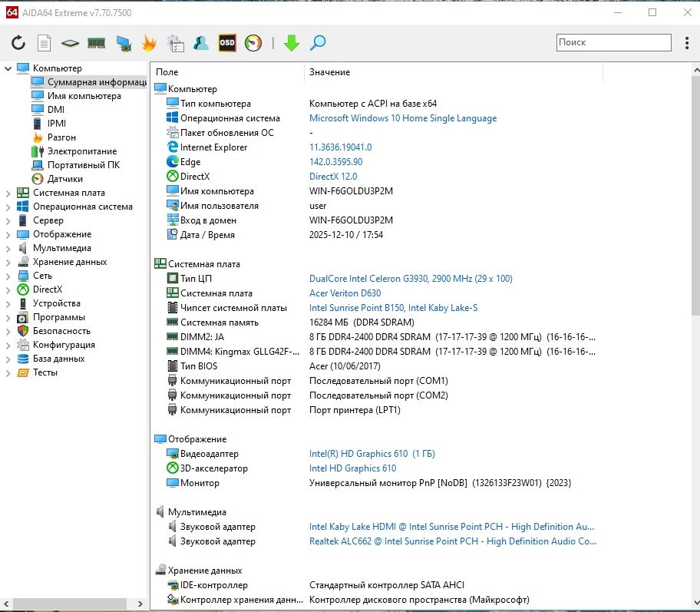Click the 3D-акселератор field icon
The width and height of the screenshot is (700, 612).
pyautogui.click(x=173, y=468)
